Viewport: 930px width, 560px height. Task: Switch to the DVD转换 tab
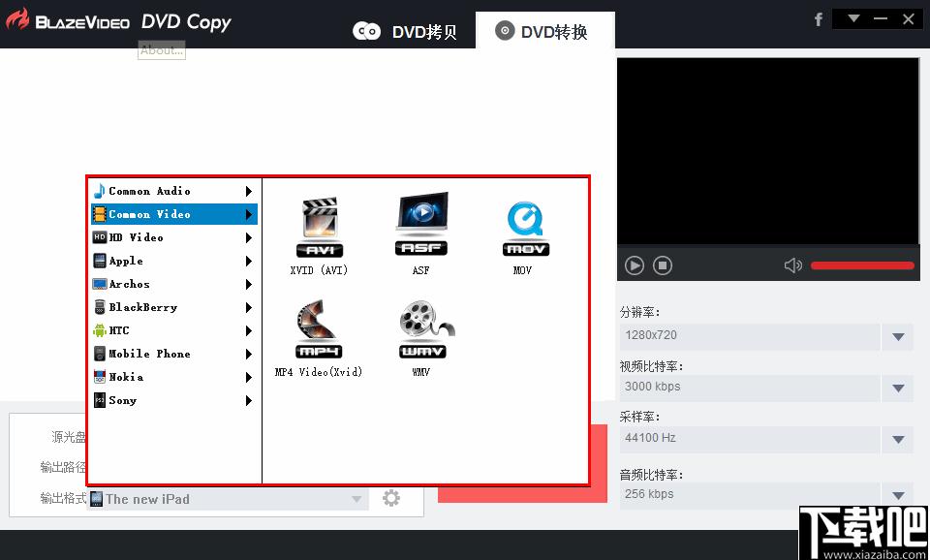[x=545, y=31]
